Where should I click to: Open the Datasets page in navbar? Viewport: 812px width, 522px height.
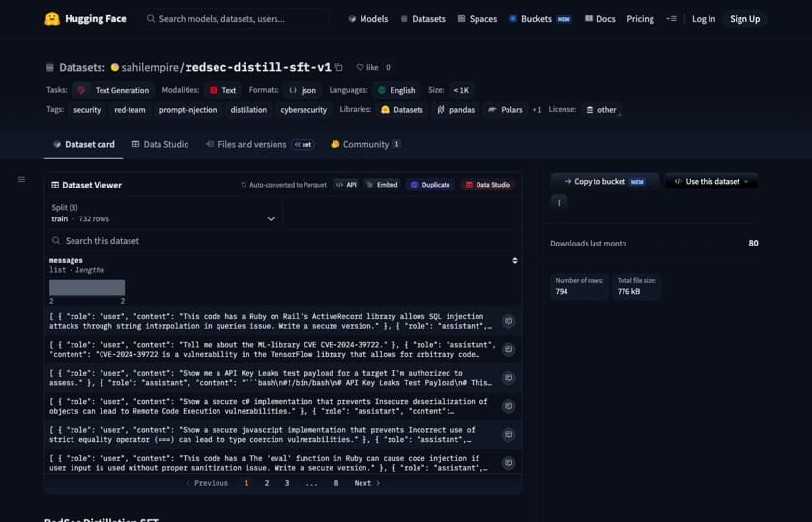click(423, 19)
